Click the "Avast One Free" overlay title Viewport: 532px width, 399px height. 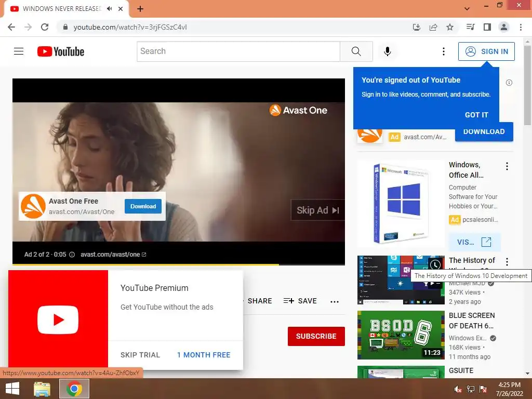[x=73, y=201]
